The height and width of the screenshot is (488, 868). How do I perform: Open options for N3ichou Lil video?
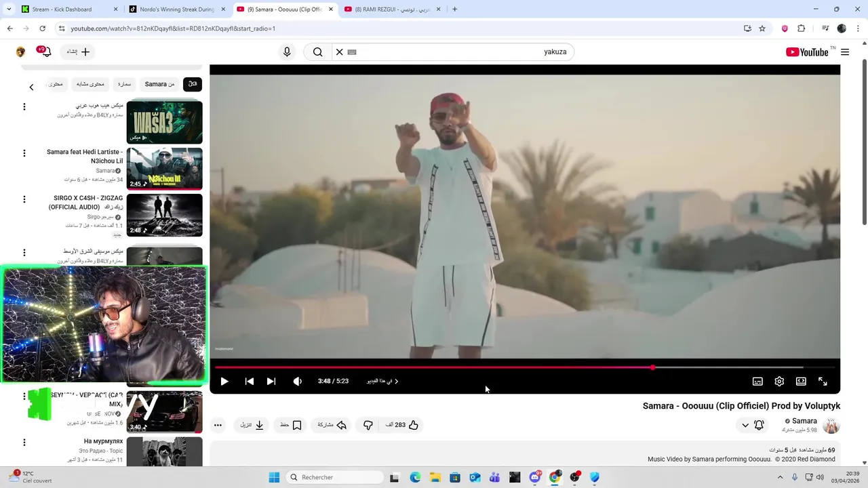(24, 153)
